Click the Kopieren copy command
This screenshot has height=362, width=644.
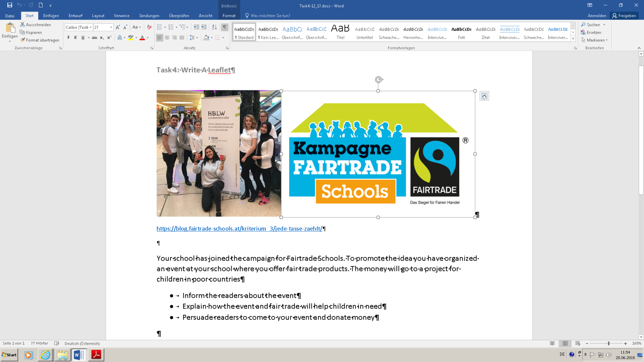pos(31,32)
